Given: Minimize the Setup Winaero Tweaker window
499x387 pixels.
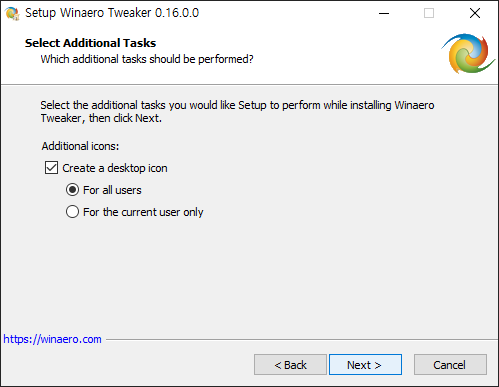Looking at the screenshot, I should pyautogui.click(x=384, y=13).
